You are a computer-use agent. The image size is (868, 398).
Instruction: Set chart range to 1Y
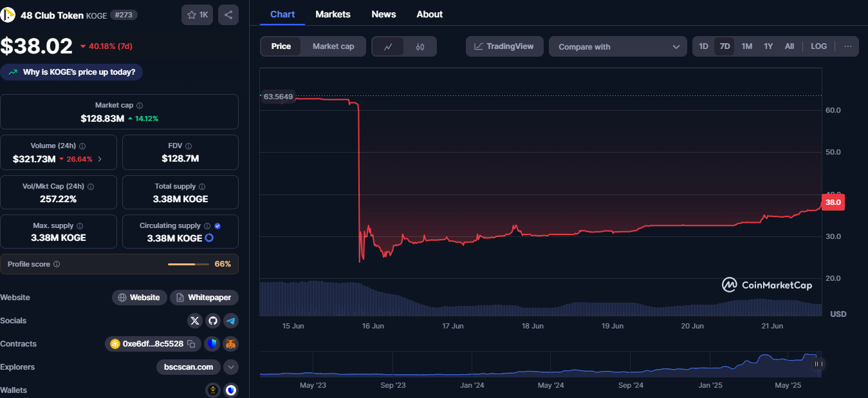(x=768, y=46)
